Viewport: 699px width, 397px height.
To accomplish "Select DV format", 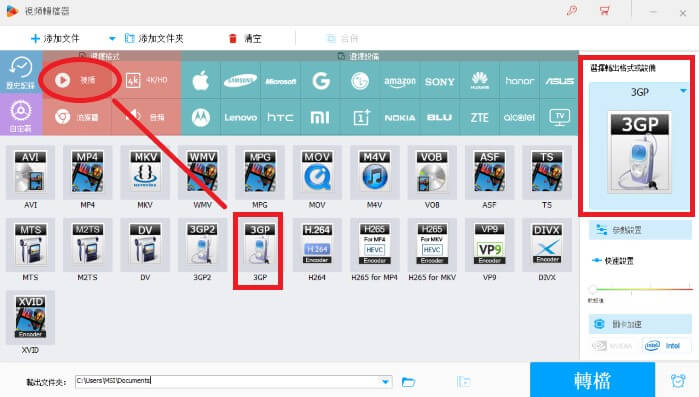I will point(145,245).
